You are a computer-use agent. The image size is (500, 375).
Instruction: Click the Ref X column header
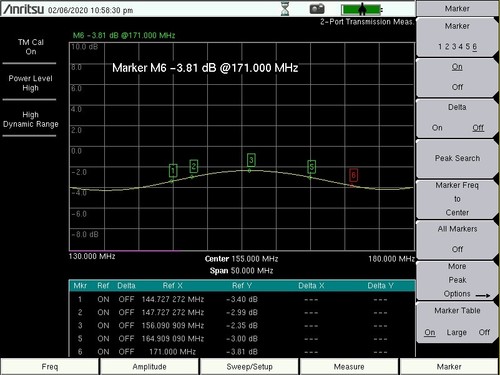173,286
